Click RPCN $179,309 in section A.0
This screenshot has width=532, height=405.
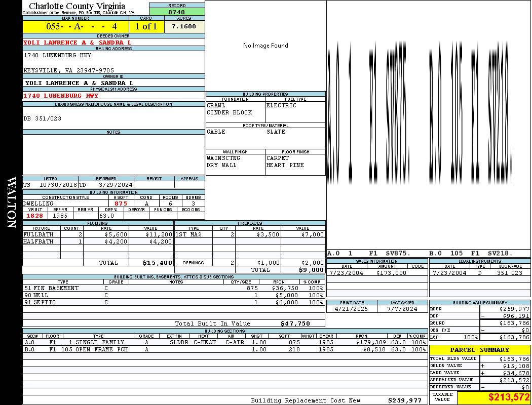(370, 342)
